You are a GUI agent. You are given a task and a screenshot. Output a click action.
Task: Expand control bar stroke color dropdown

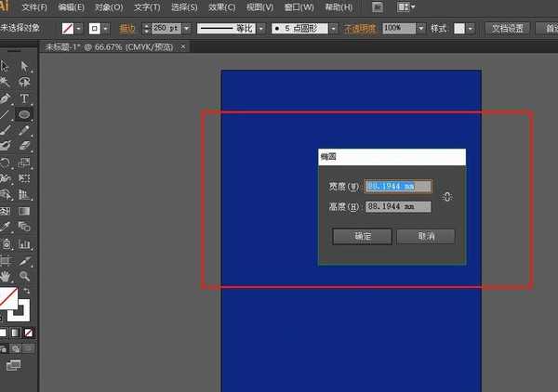click(106, 29)
